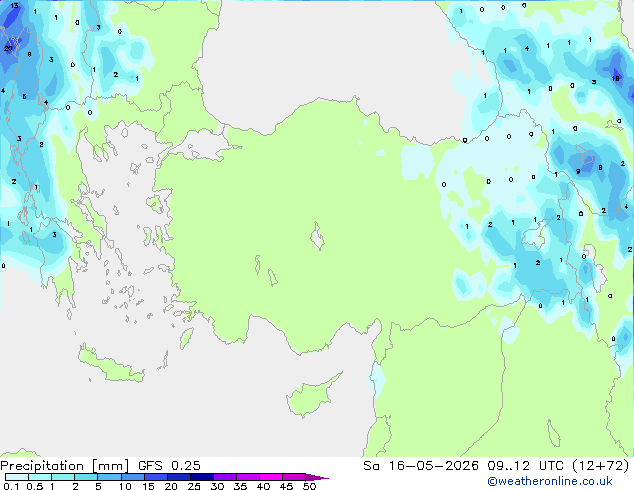Click the island of Crete
The height and width of the screenshot is (490, 634).
click(111, 366)
